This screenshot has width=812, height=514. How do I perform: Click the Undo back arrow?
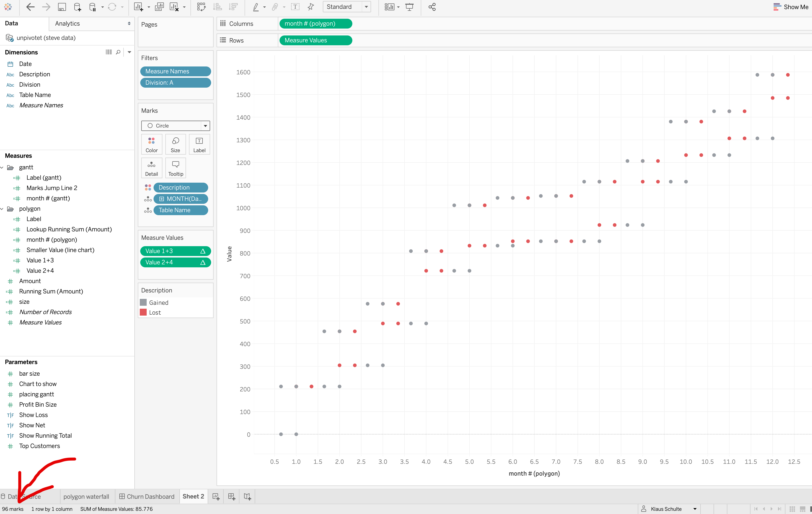(x=30, y=7)
